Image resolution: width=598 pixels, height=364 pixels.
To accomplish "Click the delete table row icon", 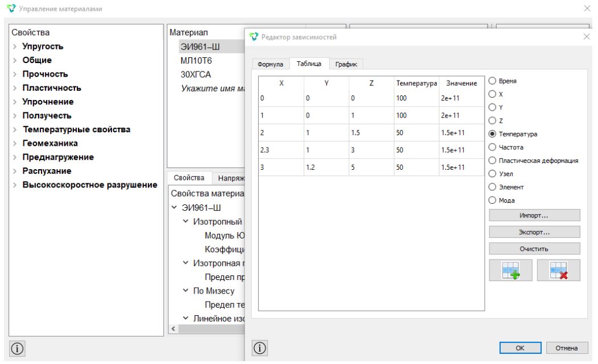I will click(558, 270).
